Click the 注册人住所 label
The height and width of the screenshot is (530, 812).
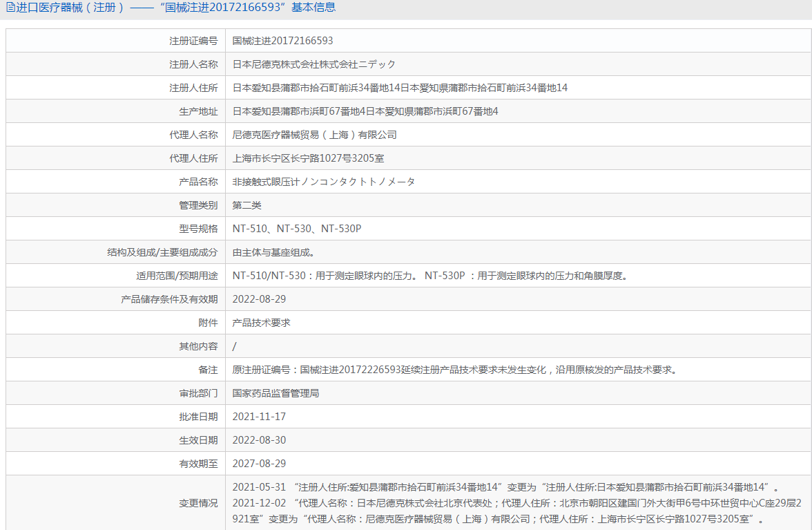click(x=193, y=88)
